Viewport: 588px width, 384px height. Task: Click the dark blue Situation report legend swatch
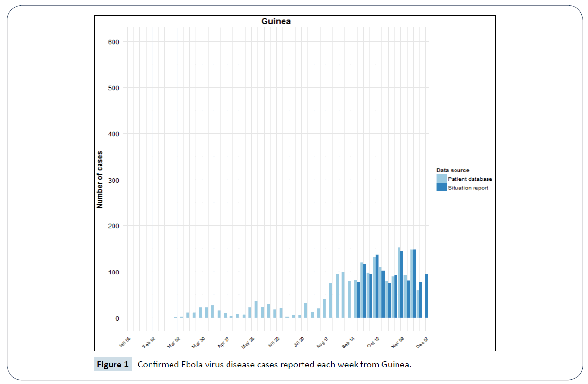(441, 187)
